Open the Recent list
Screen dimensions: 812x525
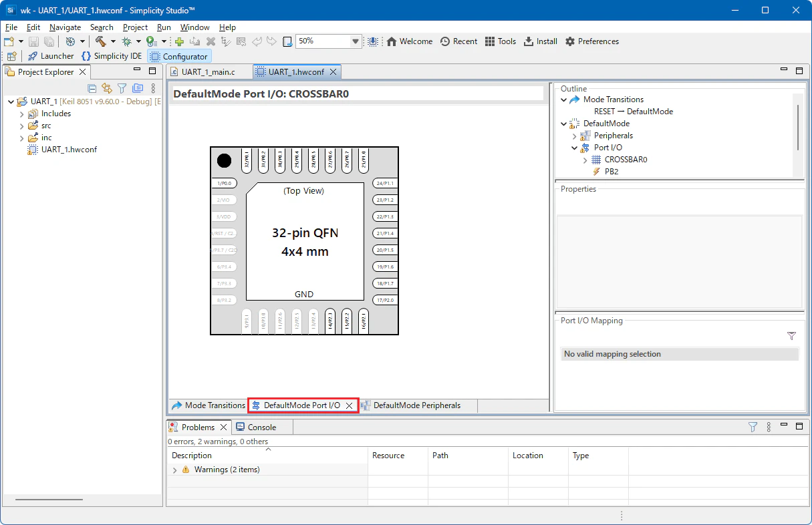pyautogui.click(x=458, y=41)
